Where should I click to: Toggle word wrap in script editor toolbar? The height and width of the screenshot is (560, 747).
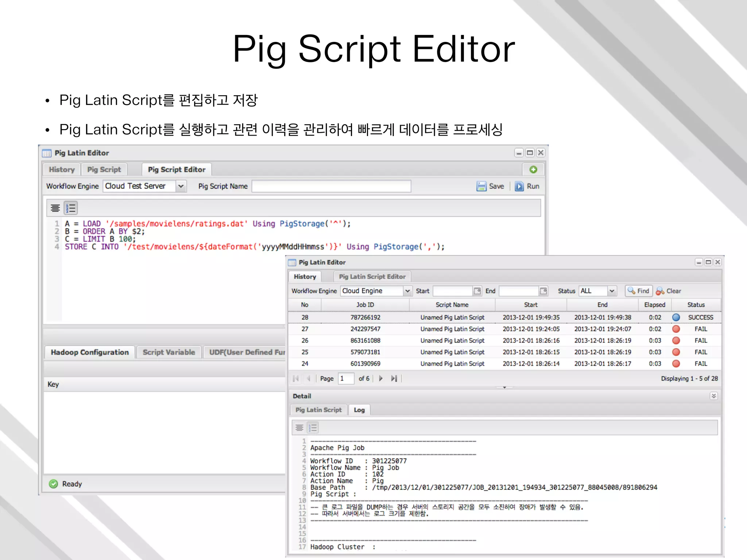pyautogui.click(x=55, y=208)
